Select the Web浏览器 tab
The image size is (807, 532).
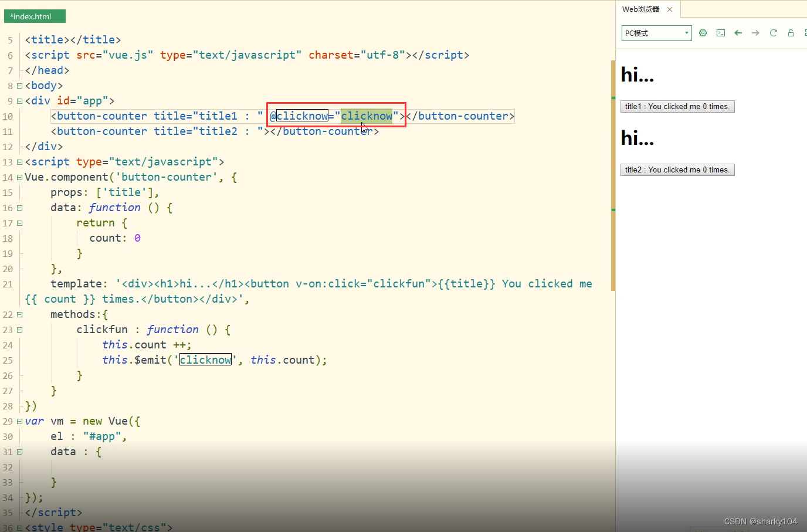click(x=640, y=9)
